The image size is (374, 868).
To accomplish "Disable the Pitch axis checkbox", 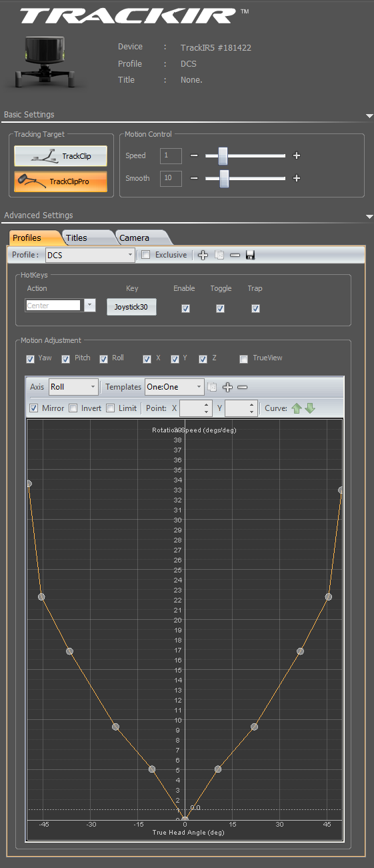I will [66, 359].
